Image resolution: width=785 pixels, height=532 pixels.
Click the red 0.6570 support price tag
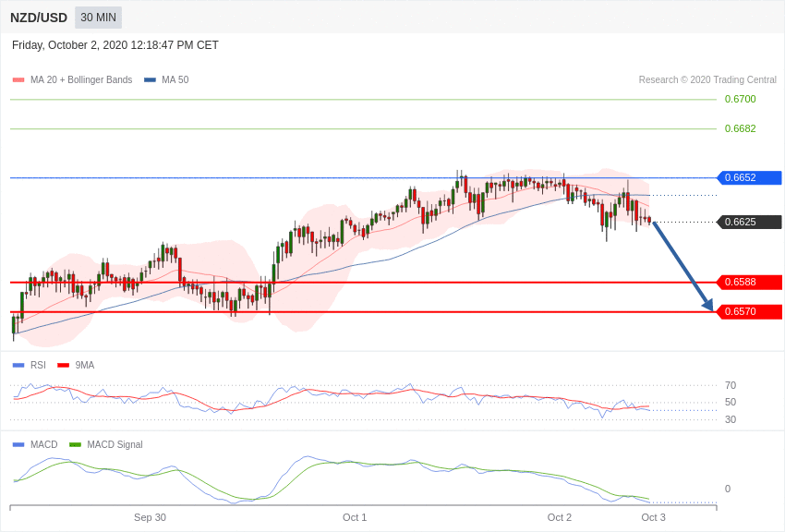[749, 312]
